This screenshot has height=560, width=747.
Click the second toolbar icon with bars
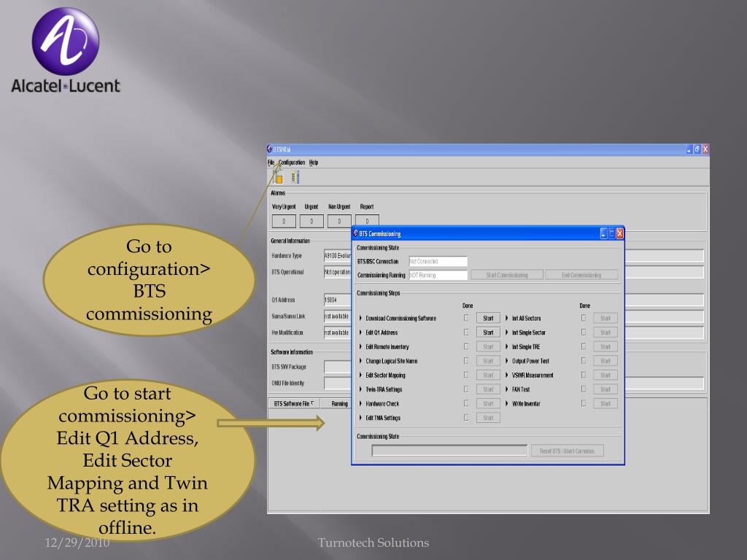click(295, 177)
